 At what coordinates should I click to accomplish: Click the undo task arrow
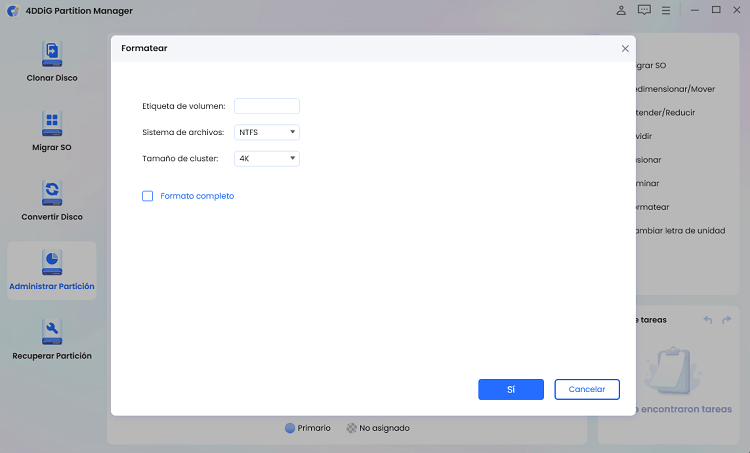[708, 320]
